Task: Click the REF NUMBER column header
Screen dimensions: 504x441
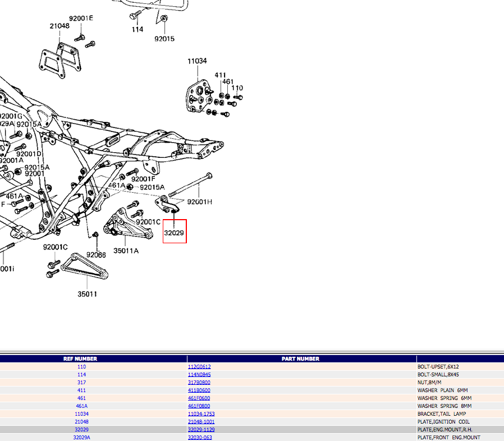Action: coord(81,358)
